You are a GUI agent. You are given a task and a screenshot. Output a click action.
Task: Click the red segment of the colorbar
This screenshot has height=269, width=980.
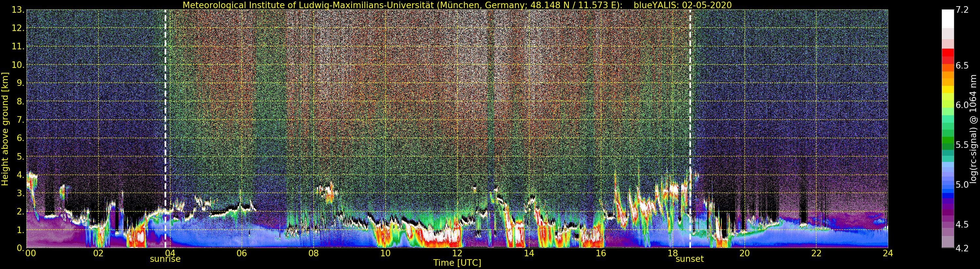948,53
